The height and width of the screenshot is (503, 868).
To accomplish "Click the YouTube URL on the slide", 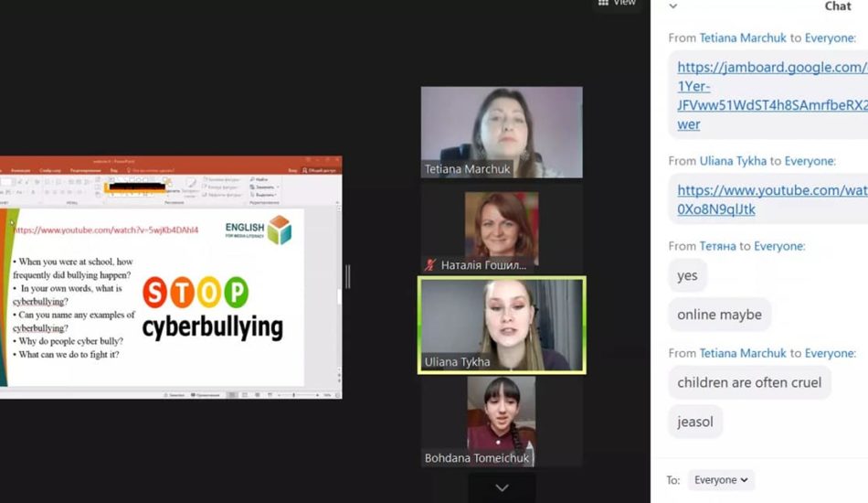I will pos(106,230).
